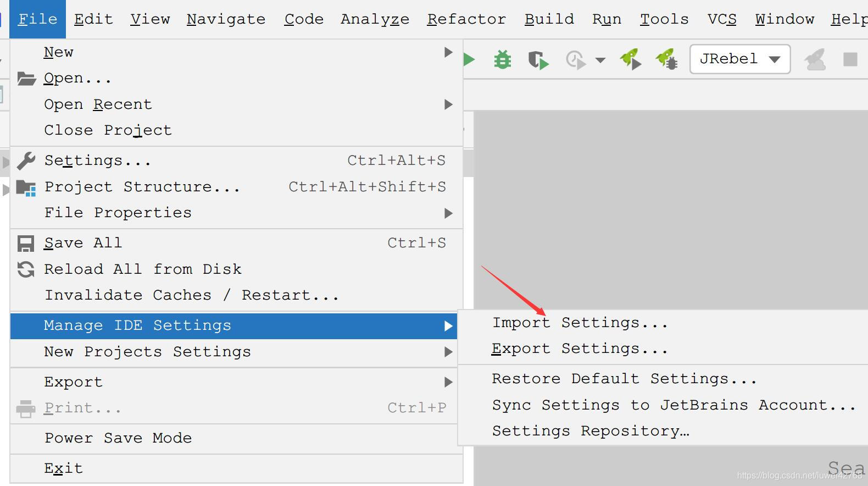Open the Build menu
The width and height of the screenshot is (868, 486).
549,19
